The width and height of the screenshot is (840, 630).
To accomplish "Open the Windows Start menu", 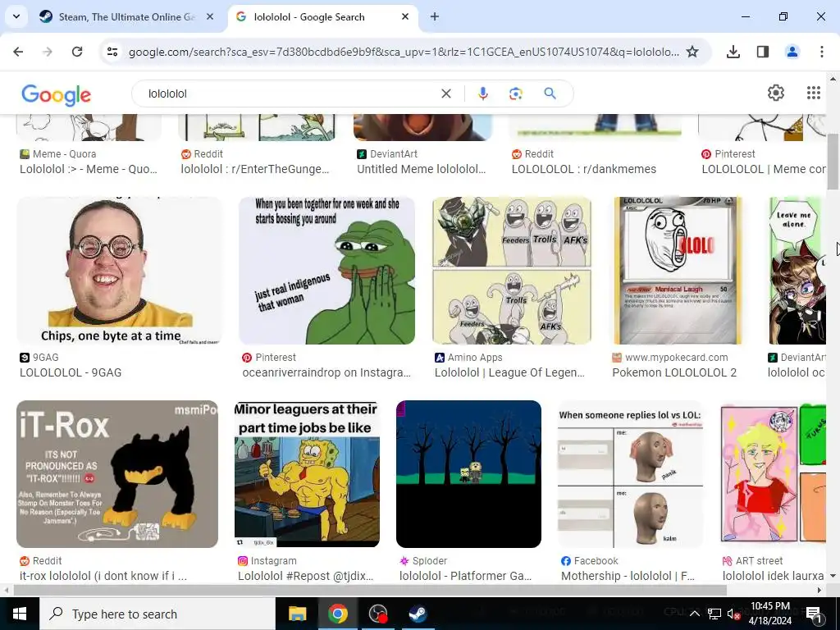I will [x=20, y=614].
